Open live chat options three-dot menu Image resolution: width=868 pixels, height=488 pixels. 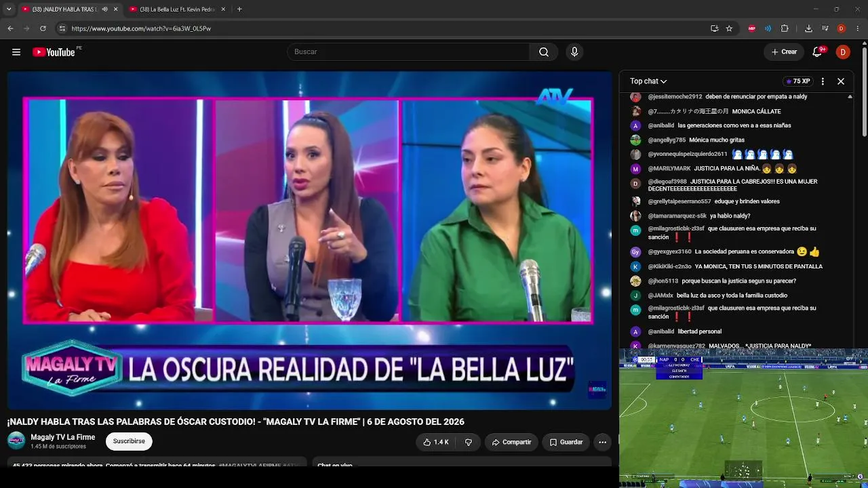click(x=823, y=81)
